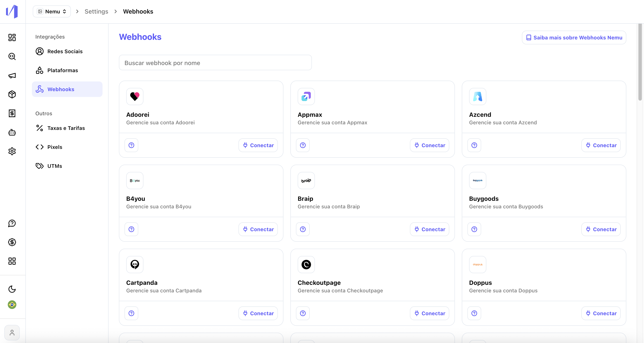Click the Appmax logo thumbnail

pos(306,97)
